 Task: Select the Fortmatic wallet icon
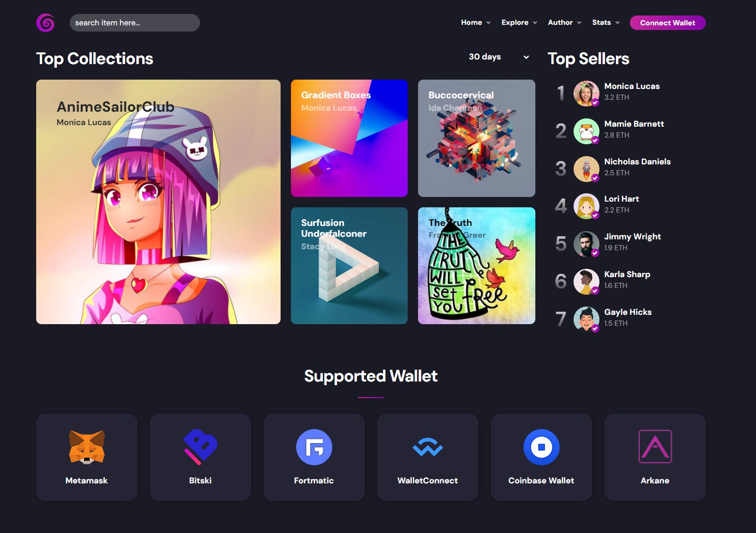pos(314,447)
